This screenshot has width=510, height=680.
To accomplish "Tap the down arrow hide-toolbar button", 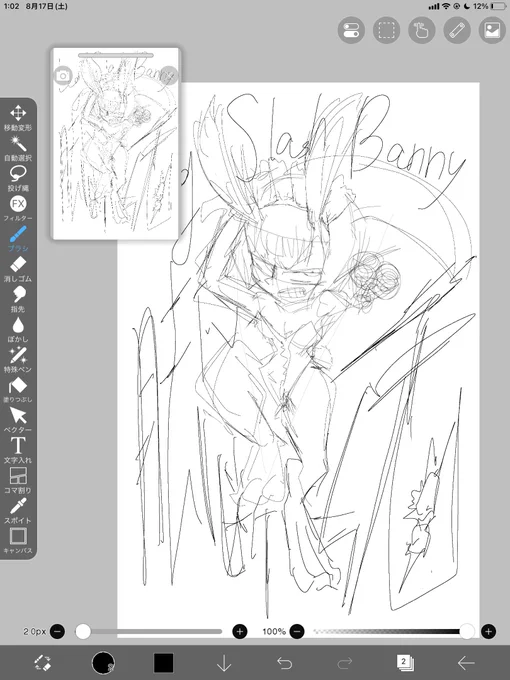I will (x=224, y=663).
